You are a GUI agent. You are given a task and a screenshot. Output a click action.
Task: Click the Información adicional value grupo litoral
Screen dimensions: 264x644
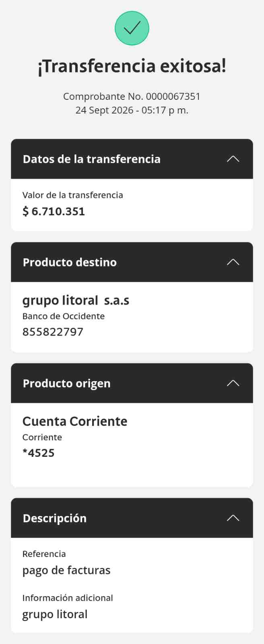point(55,614)
